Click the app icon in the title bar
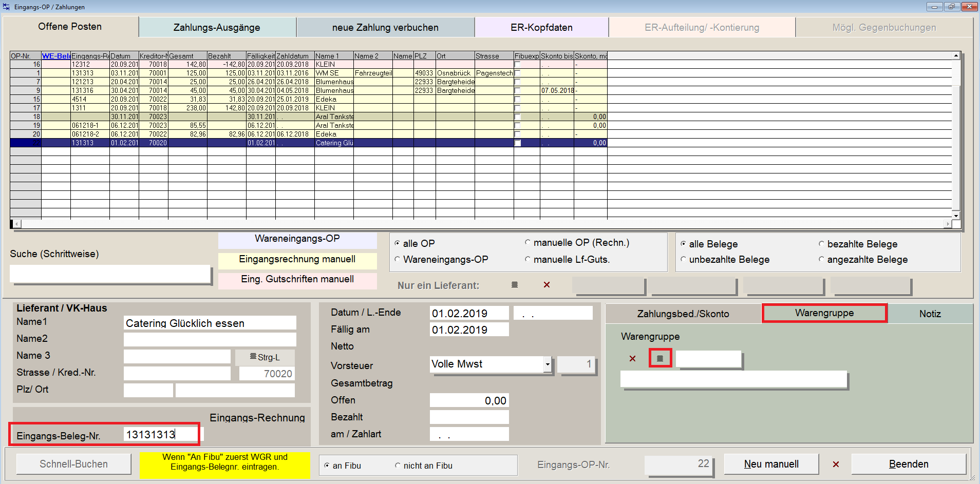Image resolution: width=980 pixels, height=484 pixels. coord(6,7)
